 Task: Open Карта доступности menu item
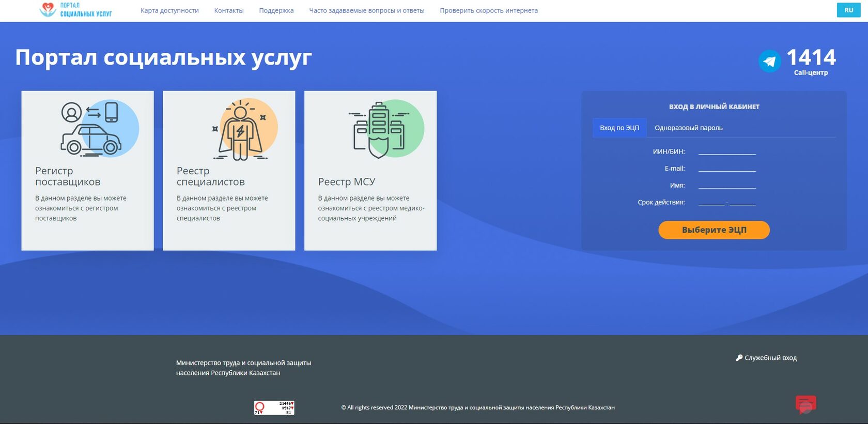(169, 10)
